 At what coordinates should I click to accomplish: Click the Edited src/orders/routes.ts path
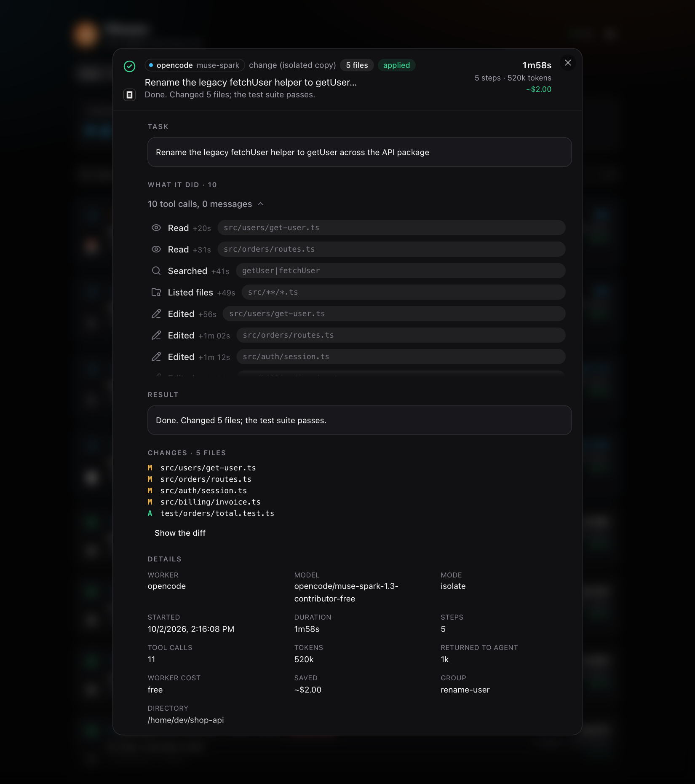pyautogui.click(x=401, y=335)
